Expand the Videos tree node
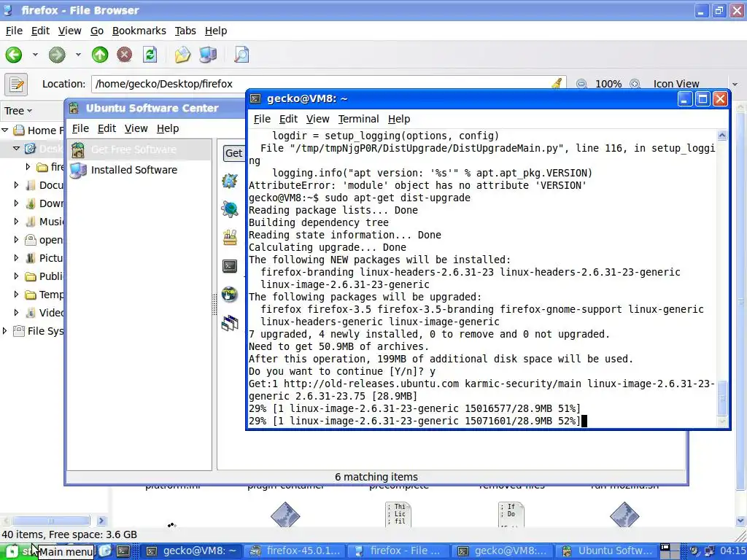This screenshot has width=747, height=560. coord(16,312)
